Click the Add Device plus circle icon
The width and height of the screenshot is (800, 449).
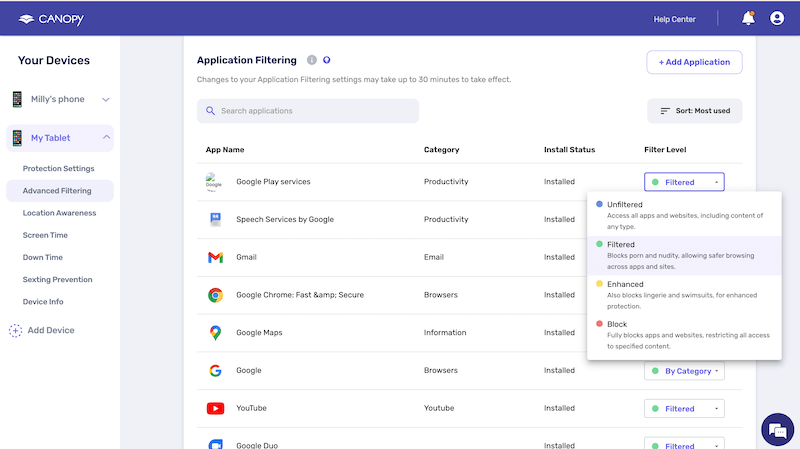tap(15, 331)
